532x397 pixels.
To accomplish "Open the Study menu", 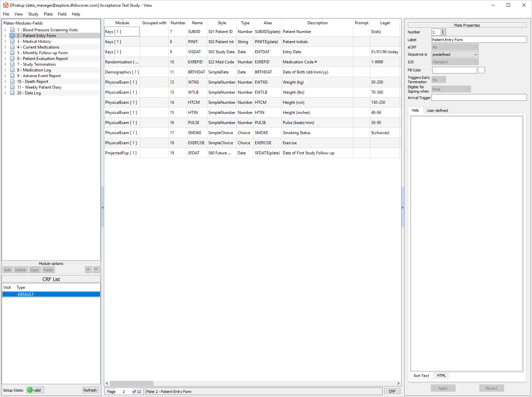I will [x=33, y=14].
